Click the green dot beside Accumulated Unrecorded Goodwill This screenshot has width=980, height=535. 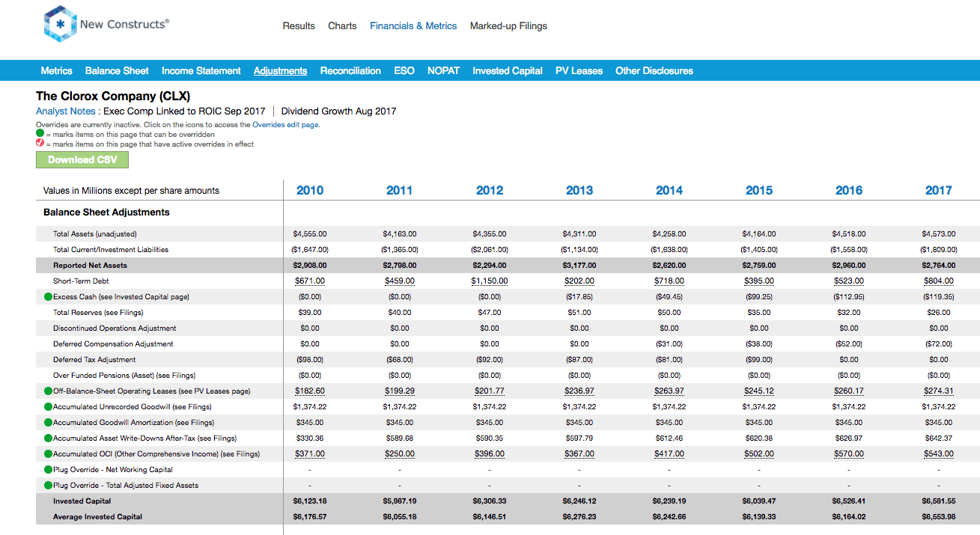[48, 407]
